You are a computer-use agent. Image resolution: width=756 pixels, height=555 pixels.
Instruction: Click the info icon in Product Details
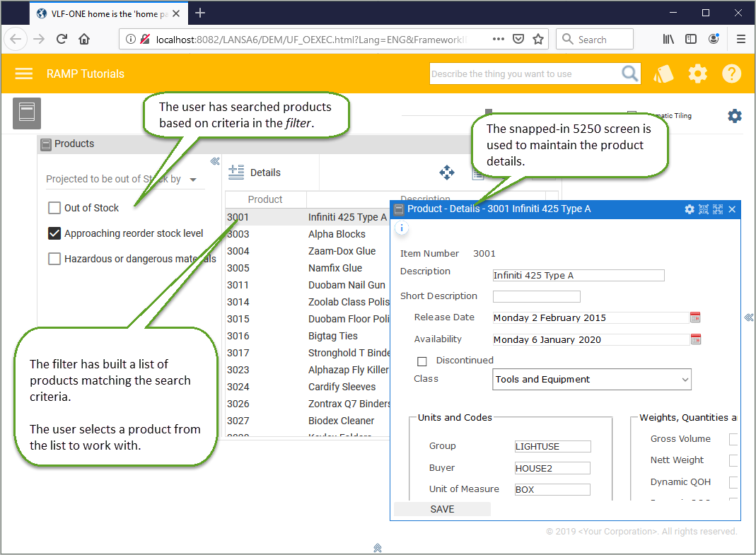click(402, 228)
